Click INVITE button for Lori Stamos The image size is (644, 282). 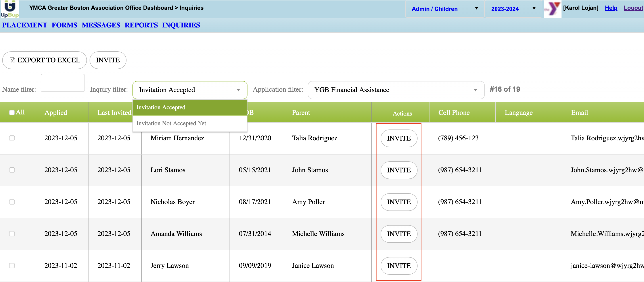click(399, 170)
